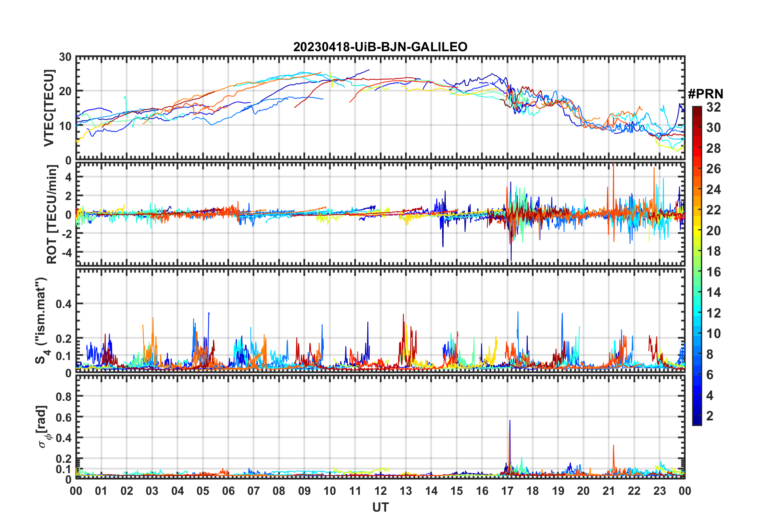This screenshot has height=532, width=761.
Task: Click the S4 ("ism.mat") axis label
Action: (x=42, y=320)
